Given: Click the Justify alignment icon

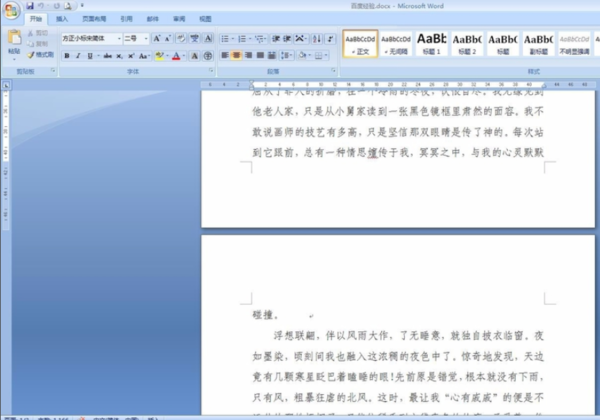Looking at the screenshot, I should tap(260, 55).
